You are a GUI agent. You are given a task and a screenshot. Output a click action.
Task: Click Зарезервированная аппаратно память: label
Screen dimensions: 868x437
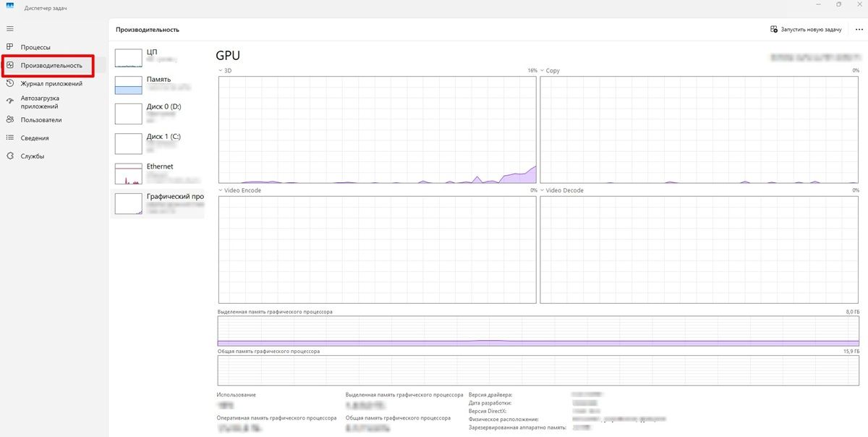519,427
